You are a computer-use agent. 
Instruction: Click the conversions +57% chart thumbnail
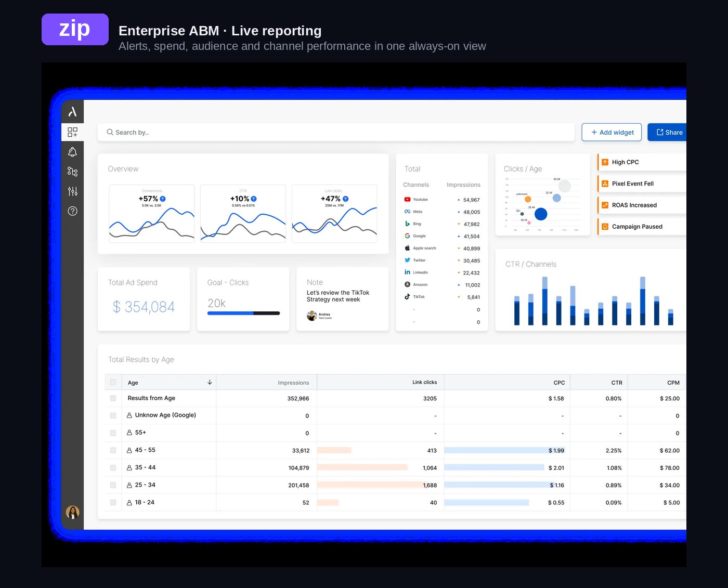coord(152,214)
